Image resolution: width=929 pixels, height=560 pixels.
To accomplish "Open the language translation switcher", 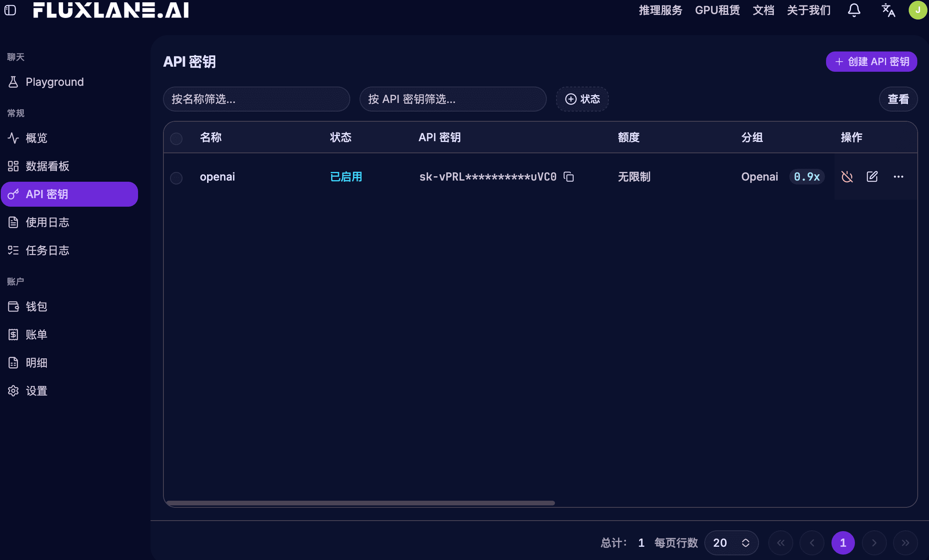I will coord(888,10).
